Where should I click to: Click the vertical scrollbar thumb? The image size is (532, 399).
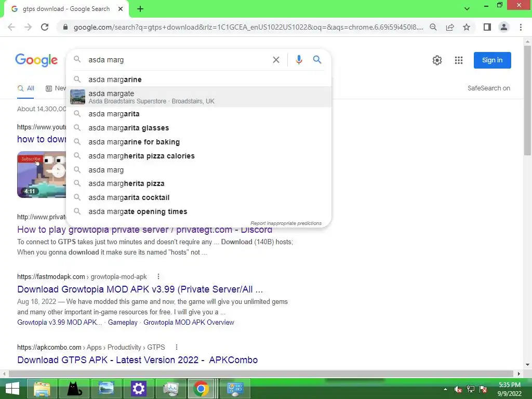[527, 100]
